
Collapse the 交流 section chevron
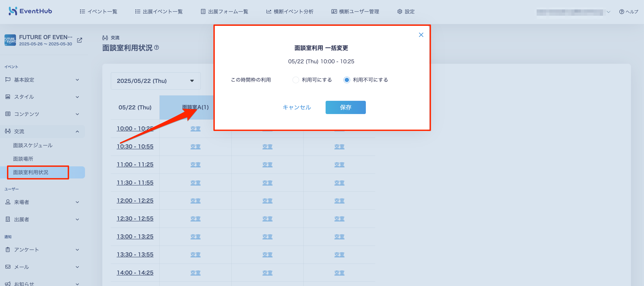pos(78,132)
